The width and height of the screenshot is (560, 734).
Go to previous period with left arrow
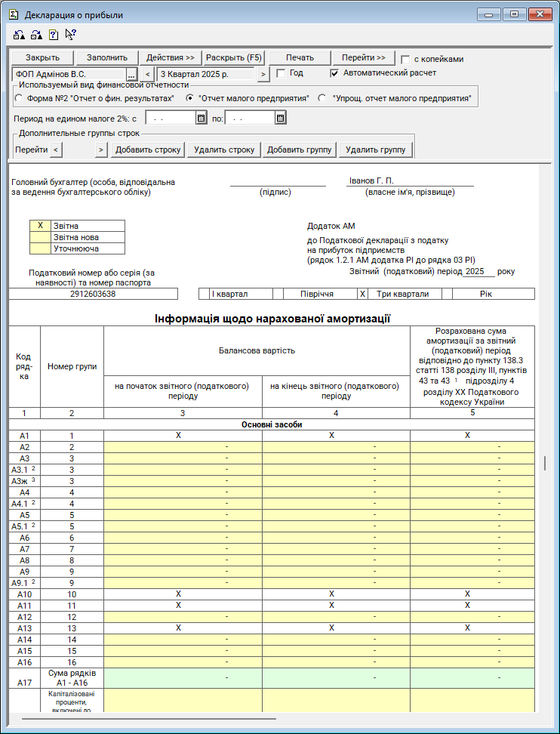point(148,74)
